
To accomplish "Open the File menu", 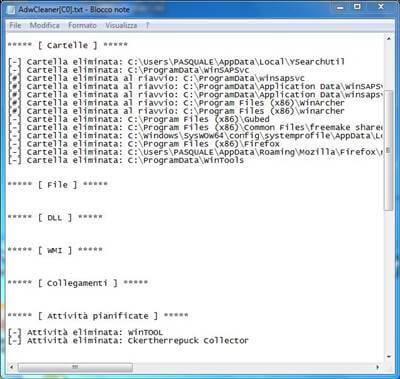I will coord(15,25).
